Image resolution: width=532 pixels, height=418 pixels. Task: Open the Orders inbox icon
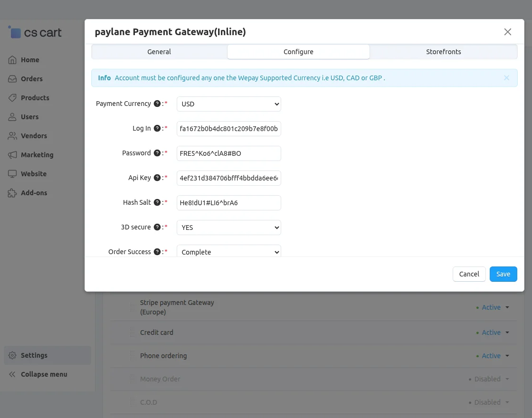click(12, 79)
